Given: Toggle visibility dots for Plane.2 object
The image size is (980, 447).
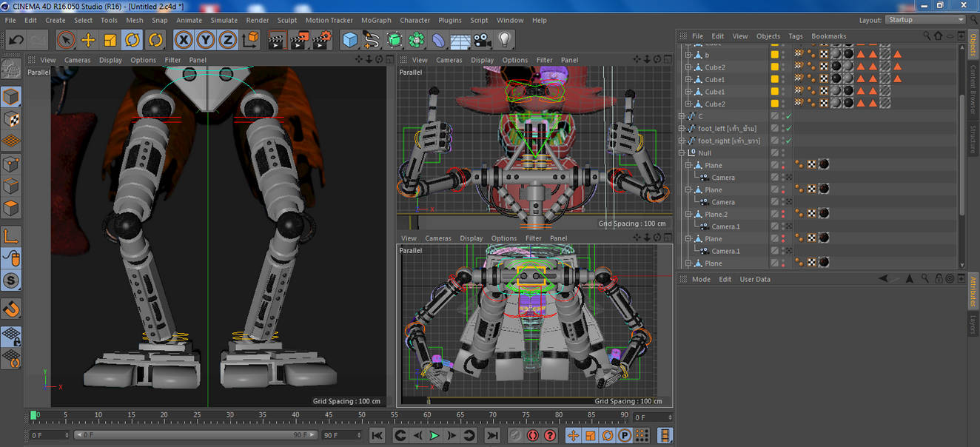Looking at the screenshot, I should (x=783, y=215).
